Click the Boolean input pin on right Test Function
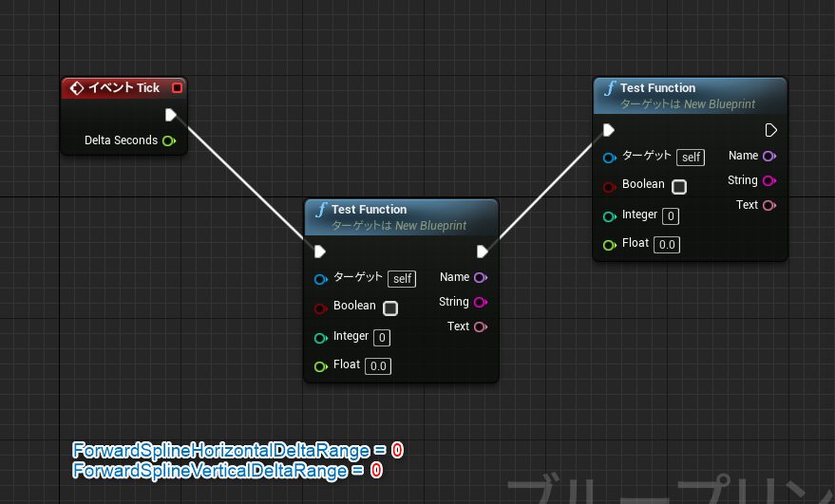Image resolution: width=835 pixels, height=504 pixels. click(x=610, y=187)
